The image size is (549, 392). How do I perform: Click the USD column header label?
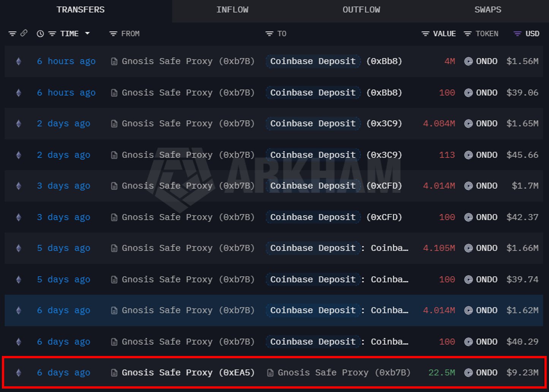click(532, 34)
